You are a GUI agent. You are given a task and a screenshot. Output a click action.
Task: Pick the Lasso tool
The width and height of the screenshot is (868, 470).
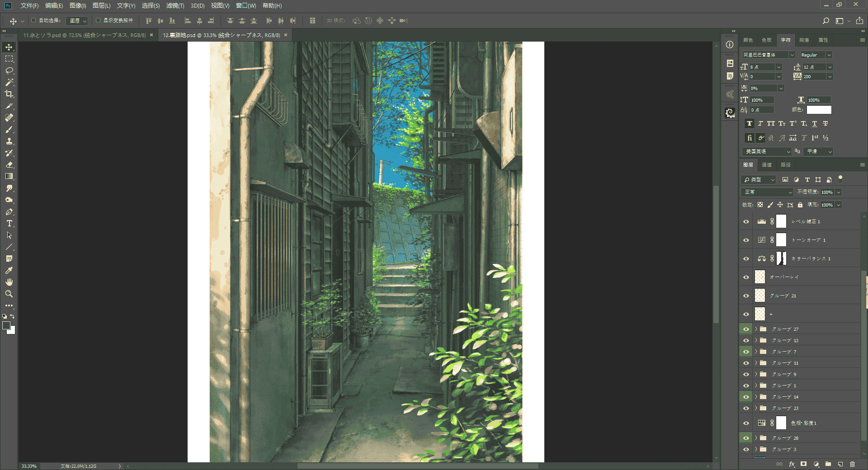9,70
